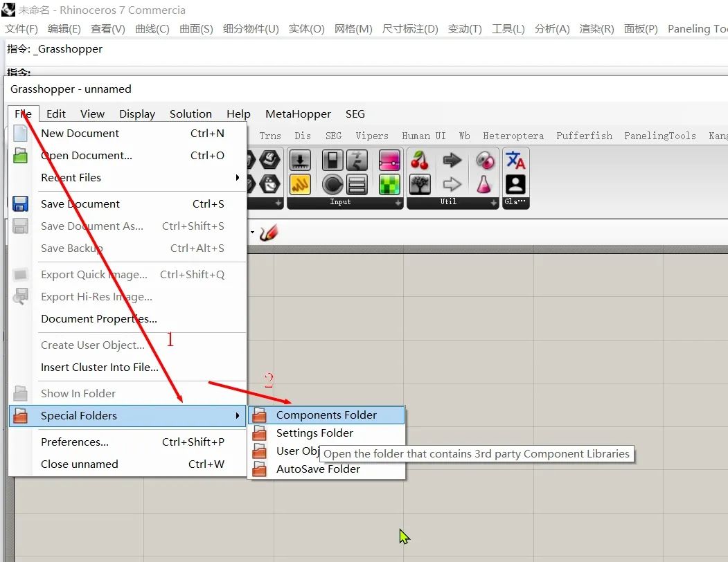Select the download-arrow icon in Input panel
This screenshot has width=728, height=562.
pyautogui.click(x=300, y=161)
